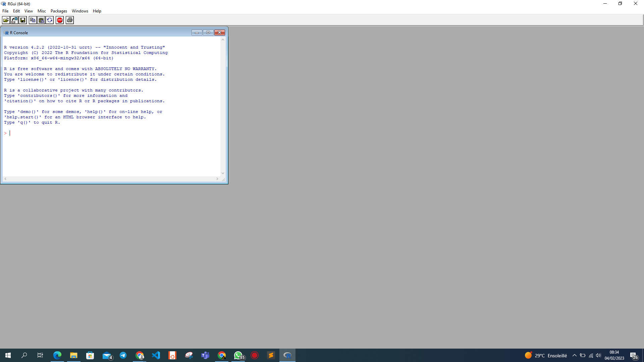
Task: Open the volume control in tray
Action: click(598, 355)
